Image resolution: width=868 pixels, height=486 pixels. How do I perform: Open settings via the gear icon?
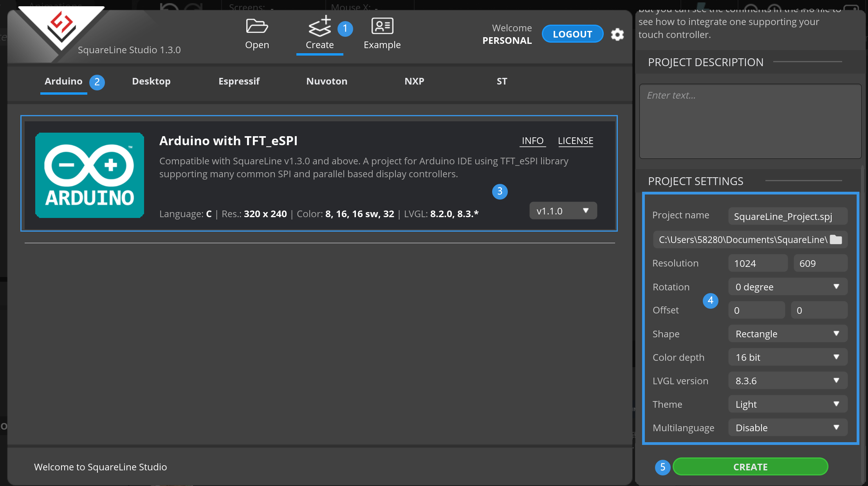tap(617, 34)
